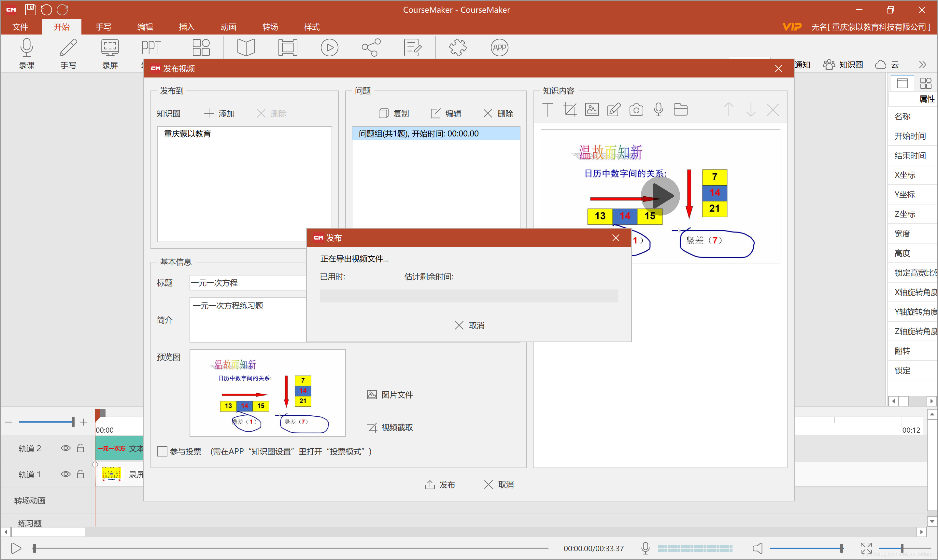Screen dimensions: 938x560
Task: Open the APP icon in ribbon
Action: (x=499, y=48)
